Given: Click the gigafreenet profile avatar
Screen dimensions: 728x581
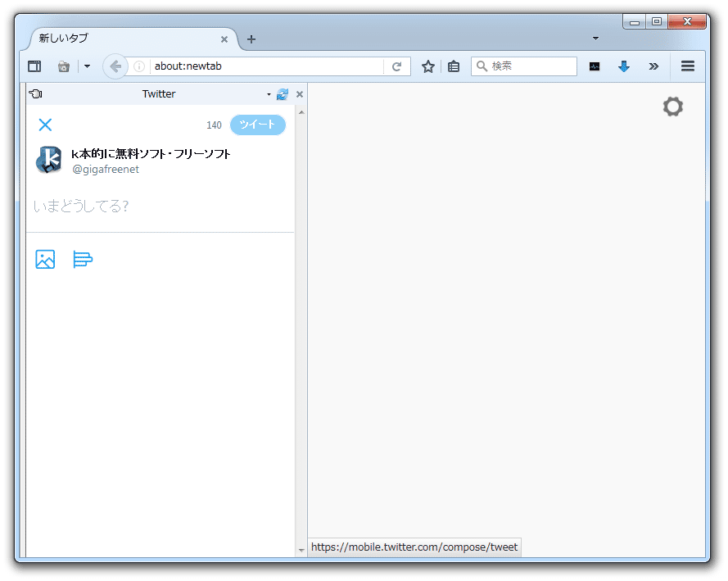Looking at the screenshot, I should pos(49,160).
